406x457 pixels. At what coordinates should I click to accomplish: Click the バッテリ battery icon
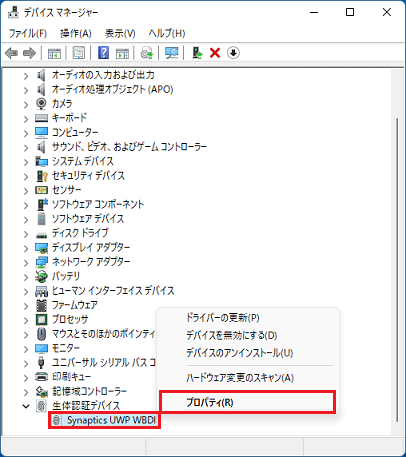pyautogui.click(x=41, y=276)
